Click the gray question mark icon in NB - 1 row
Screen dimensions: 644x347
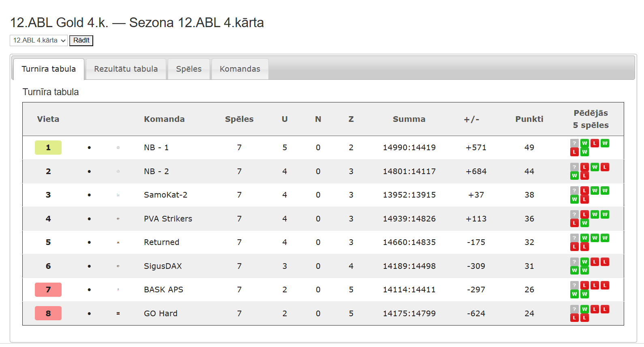tap(574, 143)
